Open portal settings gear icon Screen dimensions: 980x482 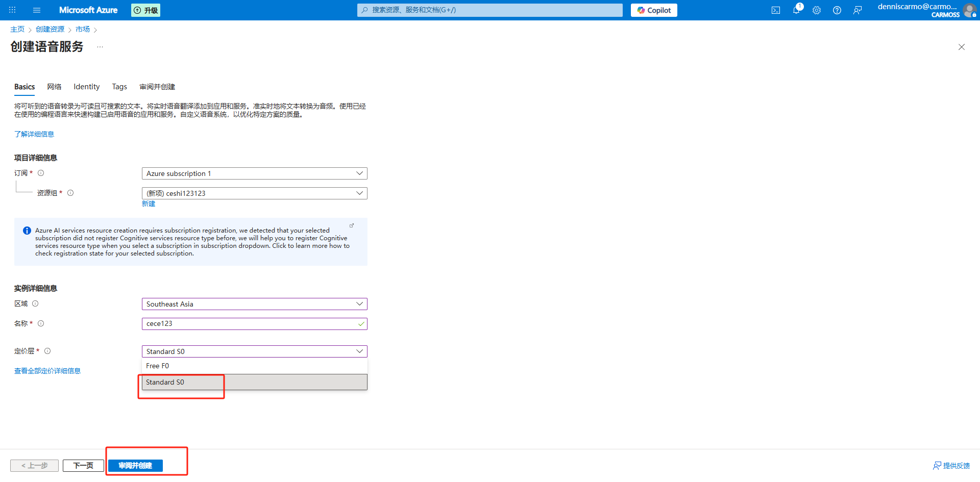click(817, 10)
